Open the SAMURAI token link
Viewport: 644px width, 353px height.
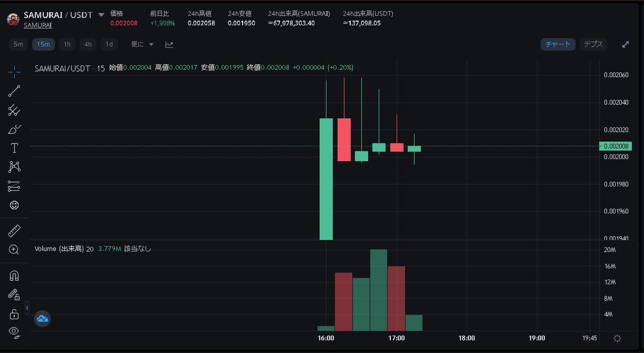pos(38,25)
